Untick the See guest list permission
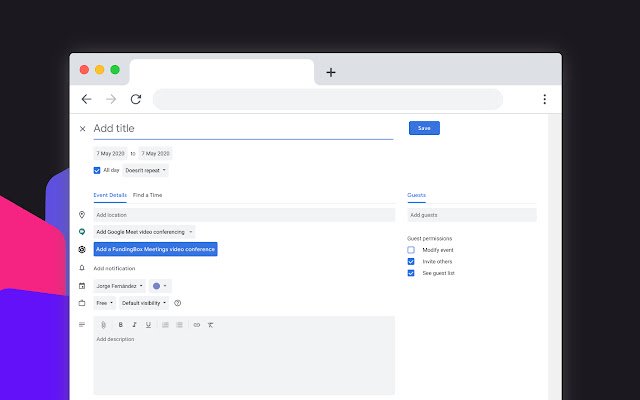Viewport: 640px width, 400px height. coord(411,273)
